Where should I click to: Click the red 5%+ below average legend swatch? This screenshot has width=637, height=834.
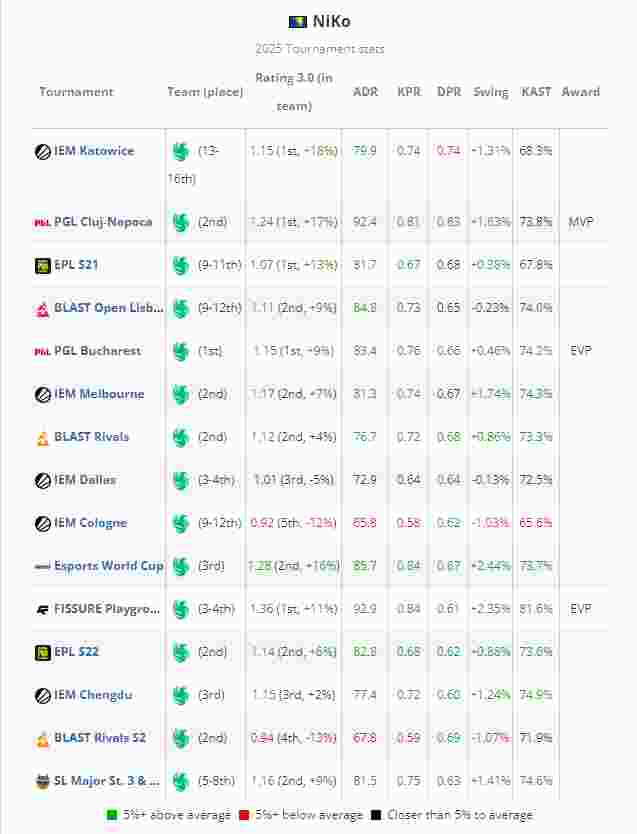click(x=243, y=815)
